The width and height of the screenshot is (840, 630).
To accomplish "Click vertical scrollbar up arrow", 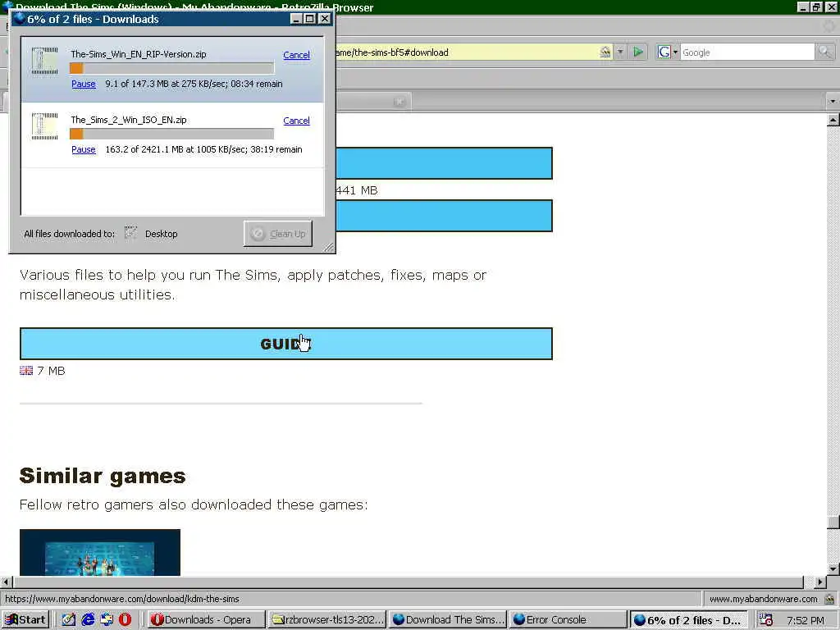I will 833,120.
